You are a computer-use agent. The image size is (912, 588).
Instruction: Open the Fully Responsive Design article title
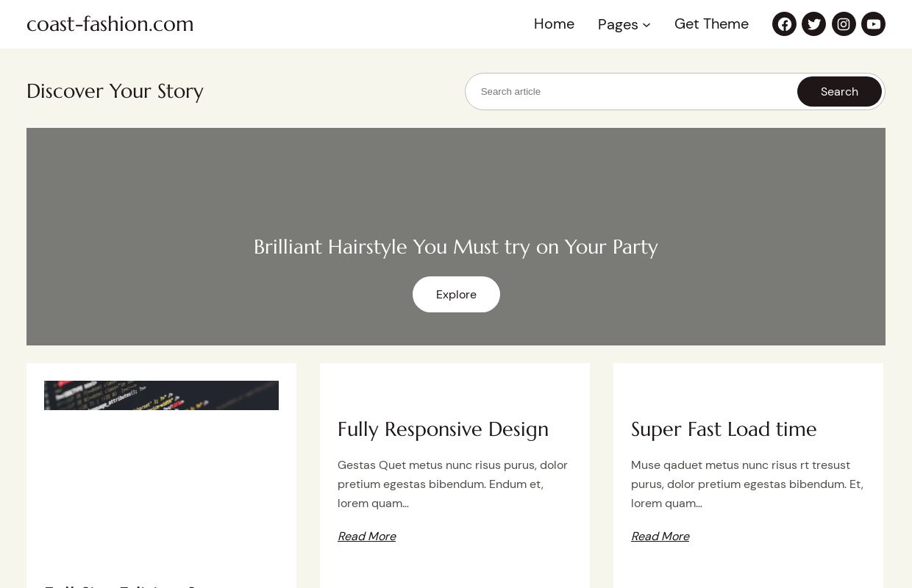[443, 429]
